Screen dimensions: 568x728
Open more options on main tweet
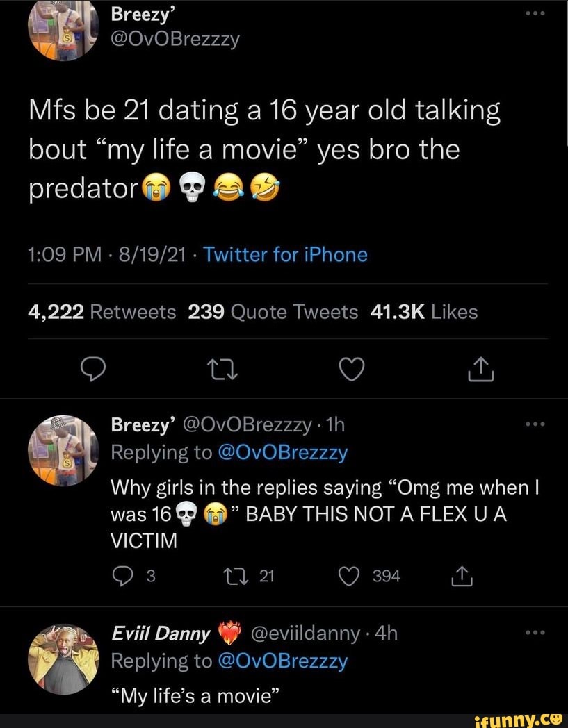point(534,15)
